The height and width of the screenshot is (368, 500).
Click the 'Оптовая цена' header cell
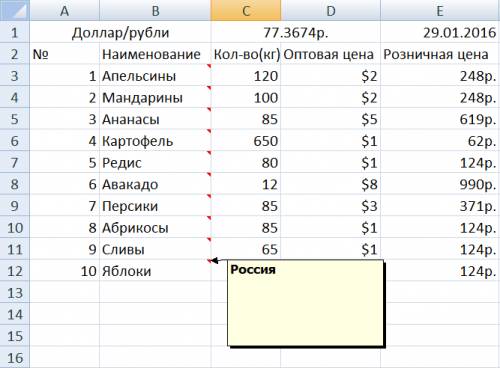pyautogui.click(x=331, y=54)
